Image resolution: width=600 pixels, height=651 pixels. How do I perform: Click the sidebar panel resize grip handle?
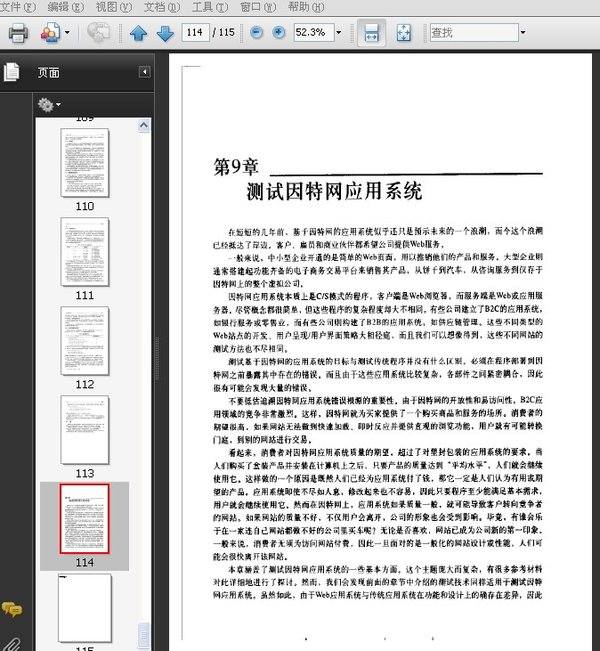tap(157, 359)
